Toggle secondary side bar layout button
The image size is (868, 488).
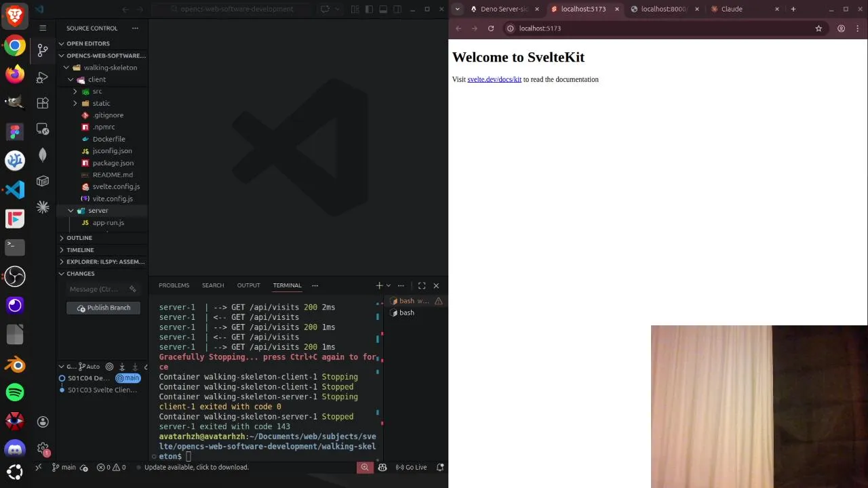[x=397, y=9]
